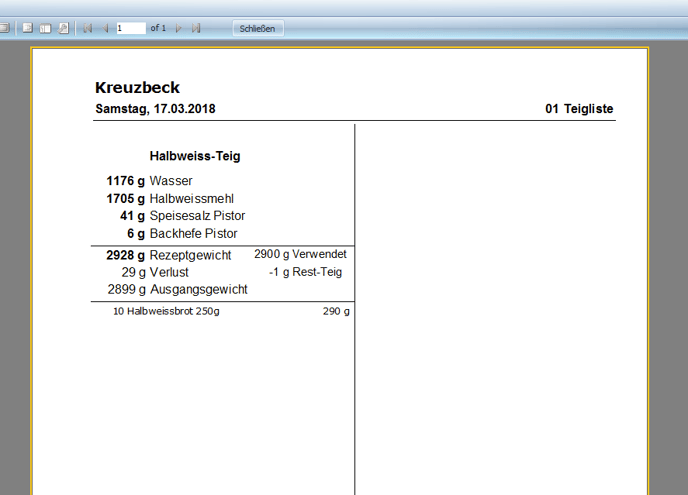This screenshot has height=495, width=688.
Task: Click the 'of 1' page count label
Action: [158, 28]
